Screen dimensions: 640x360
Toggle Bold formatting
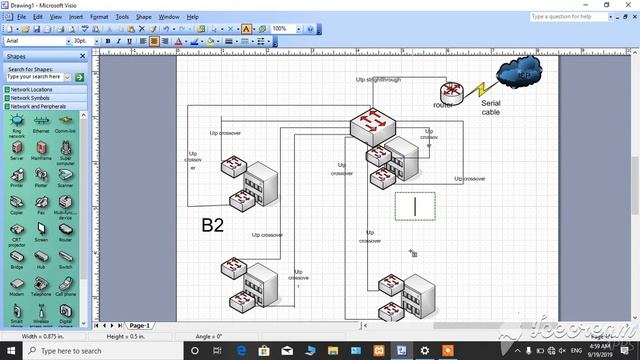click(108, 41)
